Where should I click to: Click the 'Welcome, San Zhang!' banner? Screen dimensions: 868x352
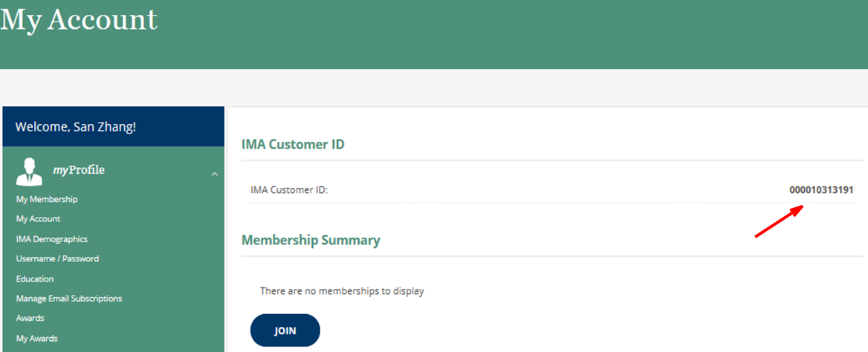76,127
